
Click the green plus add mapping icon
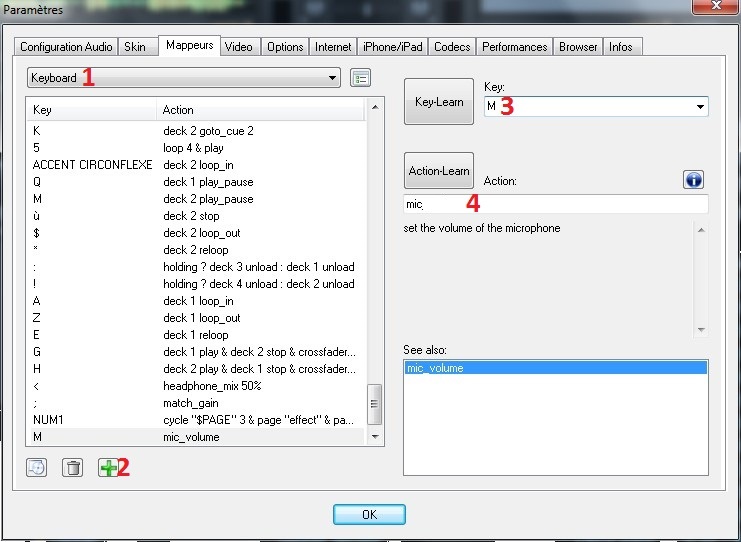tap(106, 467)
